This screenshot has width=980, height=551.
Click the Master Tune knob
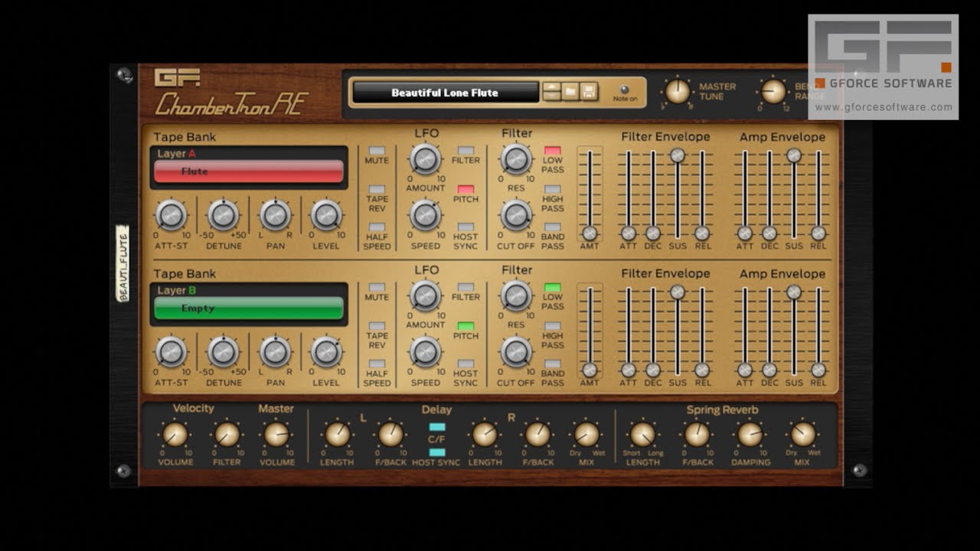(x=678, y=91)
